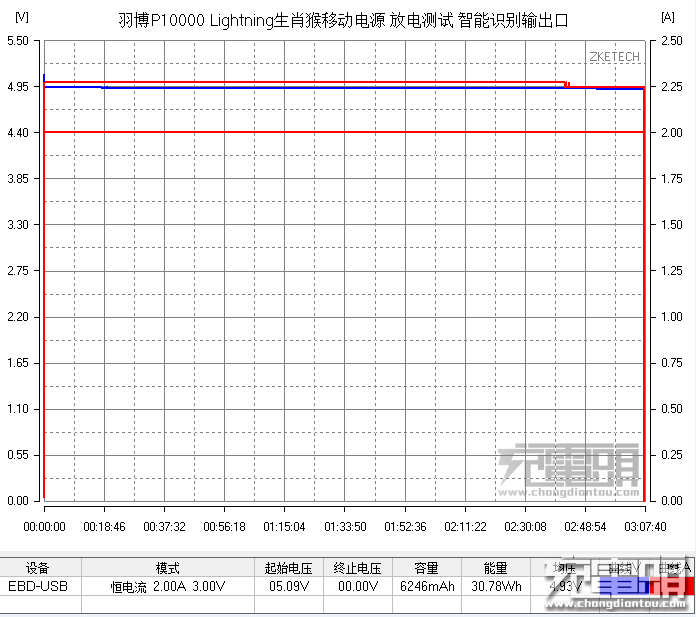This screenshot has width=696, height=617.
Task: Select the 3.85 voltage axis value
Action: coord(18,179)
